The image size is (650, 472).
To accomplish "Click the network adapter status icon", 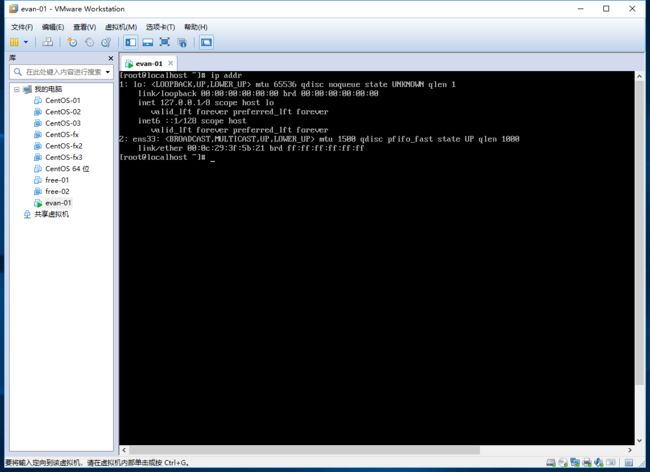I will [x=575, y=462].
